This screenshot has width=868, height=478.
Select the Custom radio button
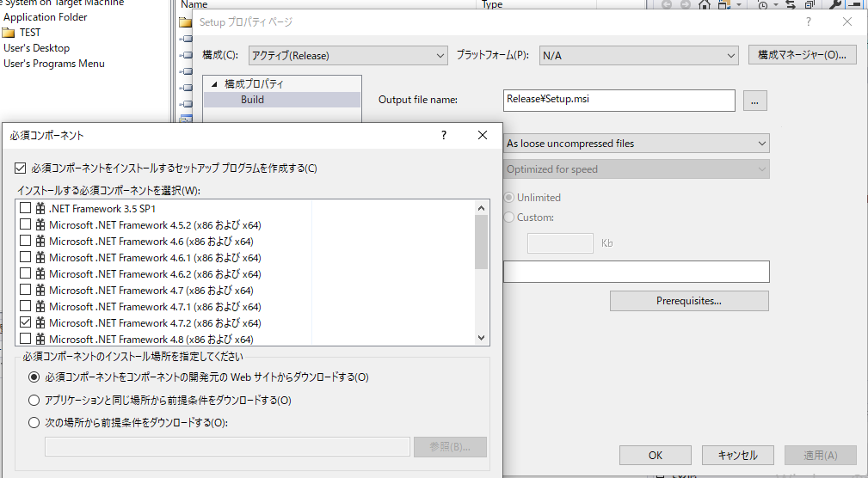coord(508,218)
